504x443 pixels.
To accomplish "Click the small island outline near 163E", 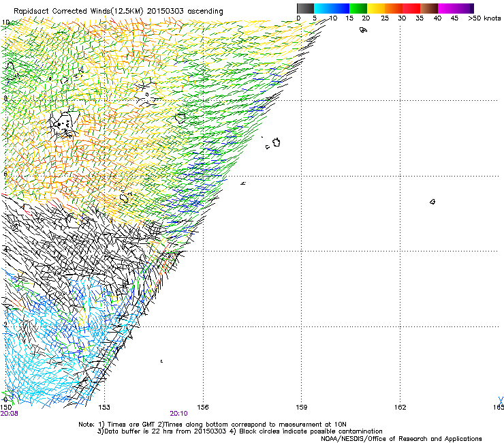I will point(432,202).
